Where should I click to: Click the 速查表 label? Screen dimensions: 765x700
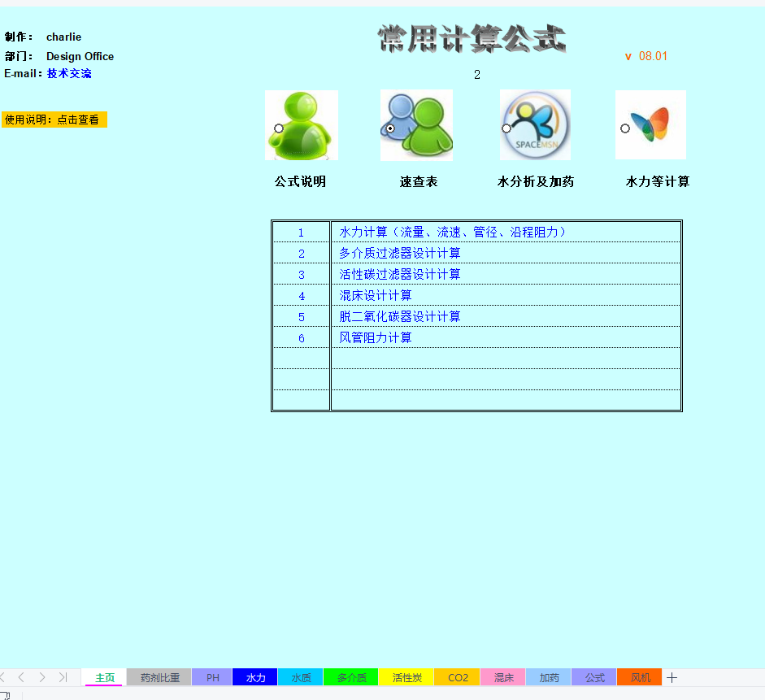tap(419, 182)
